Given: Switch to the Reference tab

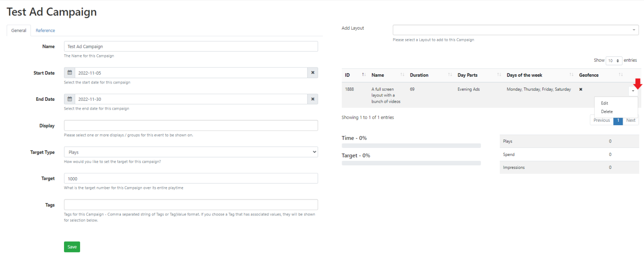Looking at the screenshot, I should (x=45, y=31).
